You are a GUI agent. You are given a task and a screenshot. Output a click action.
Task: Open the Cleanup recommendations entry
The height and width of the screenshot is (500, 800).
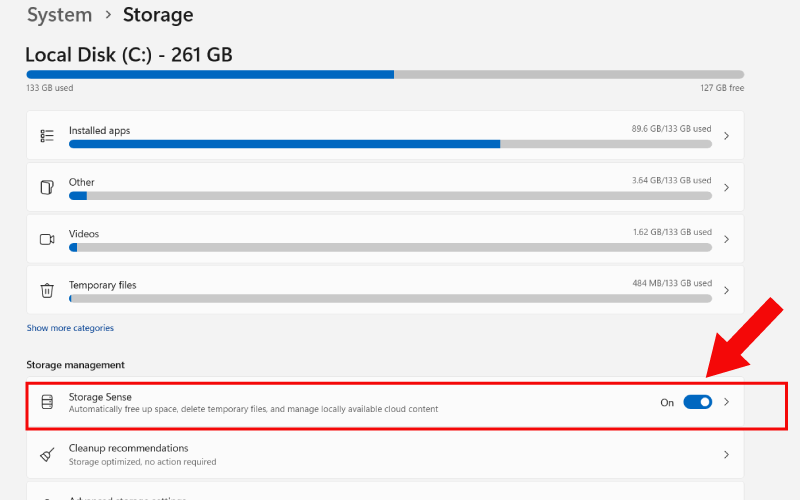point(128,448)
